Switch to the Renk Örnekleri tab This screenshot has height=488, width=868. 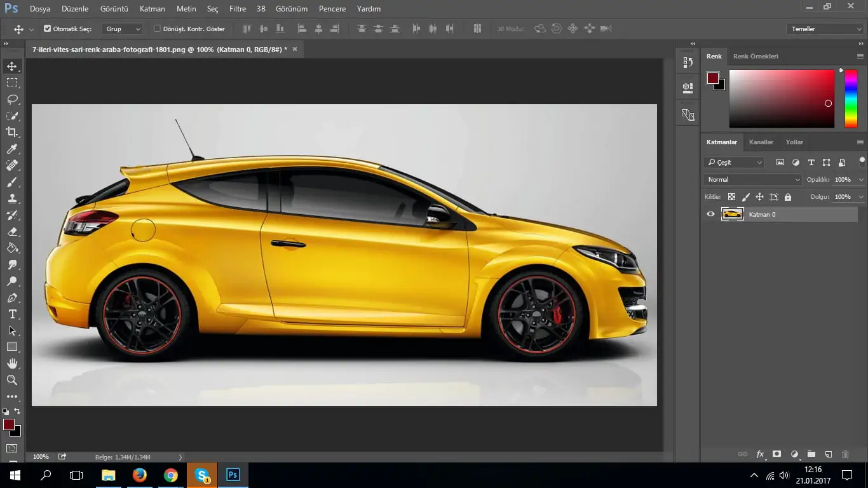tap(756, 57)
